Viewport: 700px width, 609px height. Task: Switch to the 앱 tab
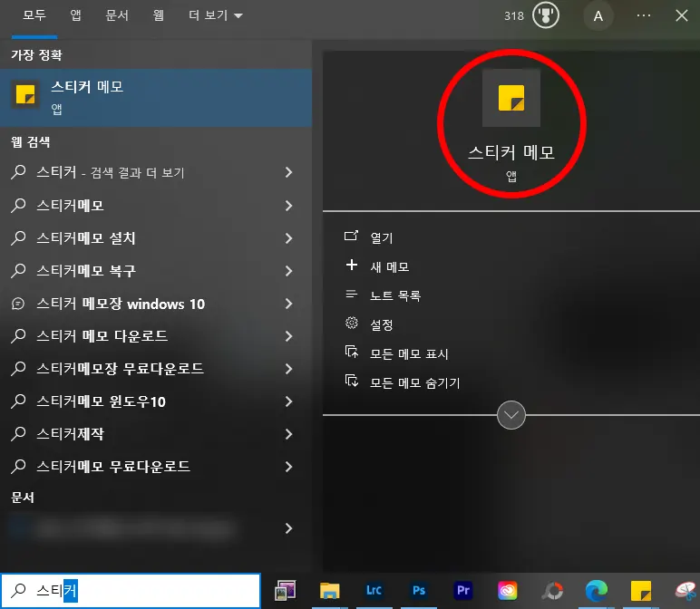(75, 15)
